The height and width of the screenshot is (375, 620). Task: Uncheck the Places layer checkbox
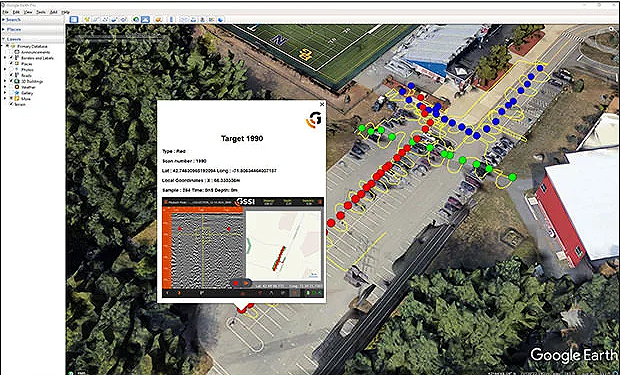11,64
